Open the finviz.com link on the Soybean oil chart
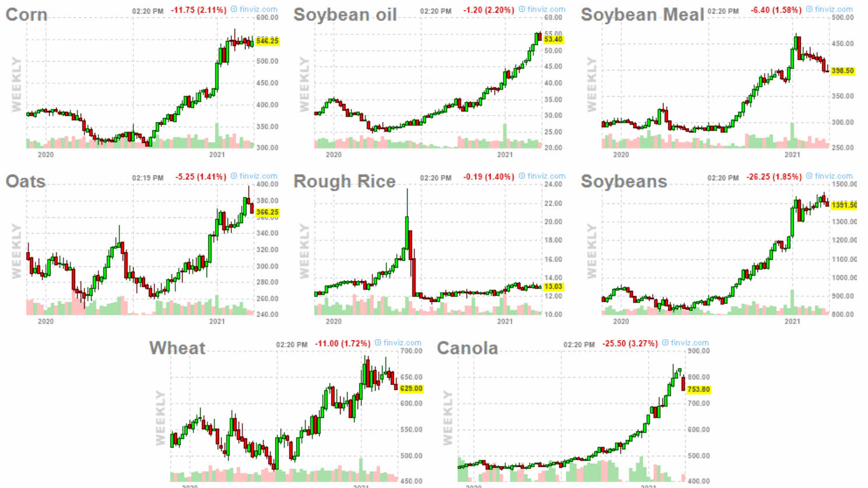 tap(546, 9)
